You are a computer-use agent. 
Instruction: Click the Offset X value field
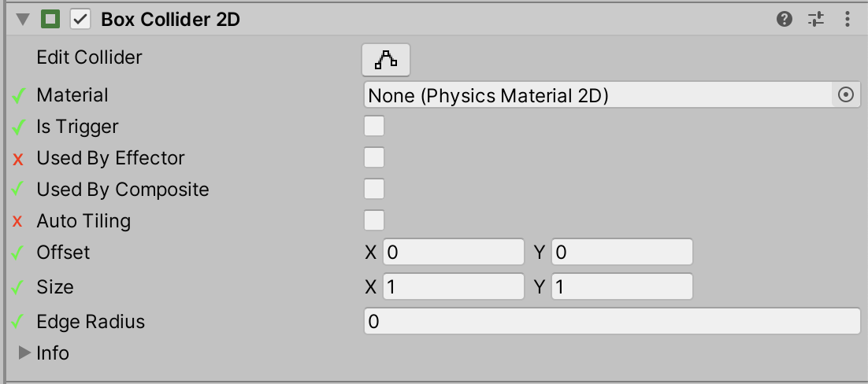(453, 253)
